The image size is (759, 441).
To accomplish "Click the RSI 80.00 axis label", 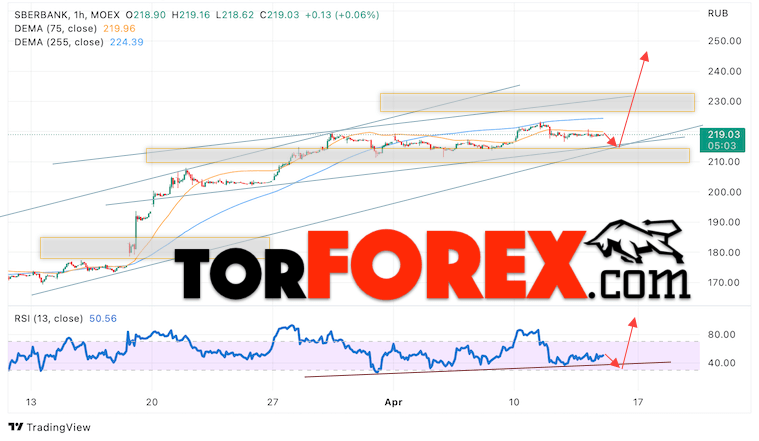I will 722,335.
